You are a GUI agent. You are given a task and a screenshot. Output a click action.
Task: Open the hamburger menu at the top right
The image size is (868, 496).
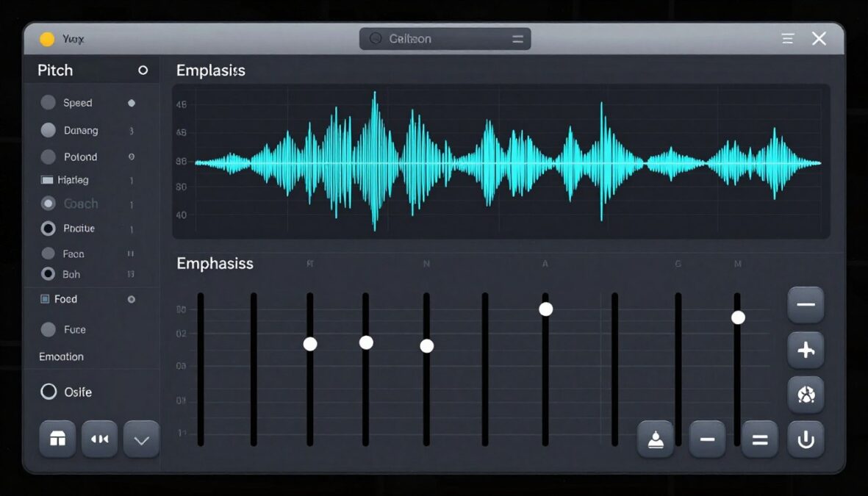[x=787, y=38]
